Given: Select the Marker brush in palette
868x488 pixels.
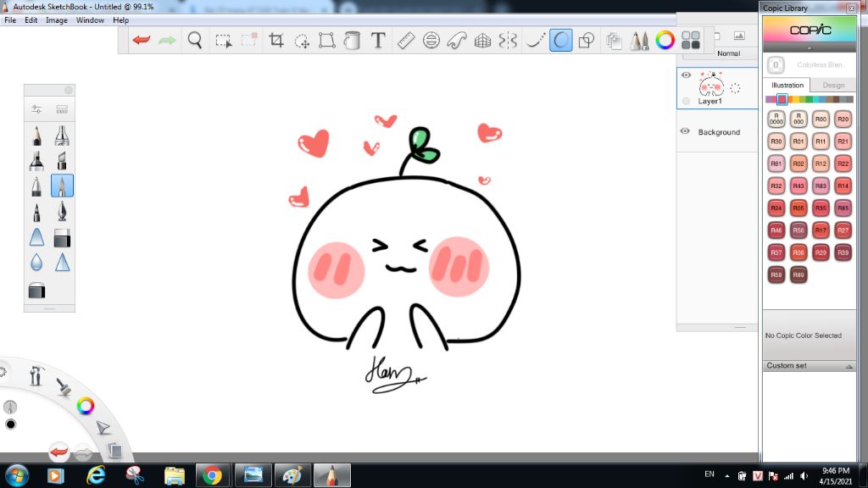Looking at the screenshot, I should pyautogui.click(x=36, y=161).
